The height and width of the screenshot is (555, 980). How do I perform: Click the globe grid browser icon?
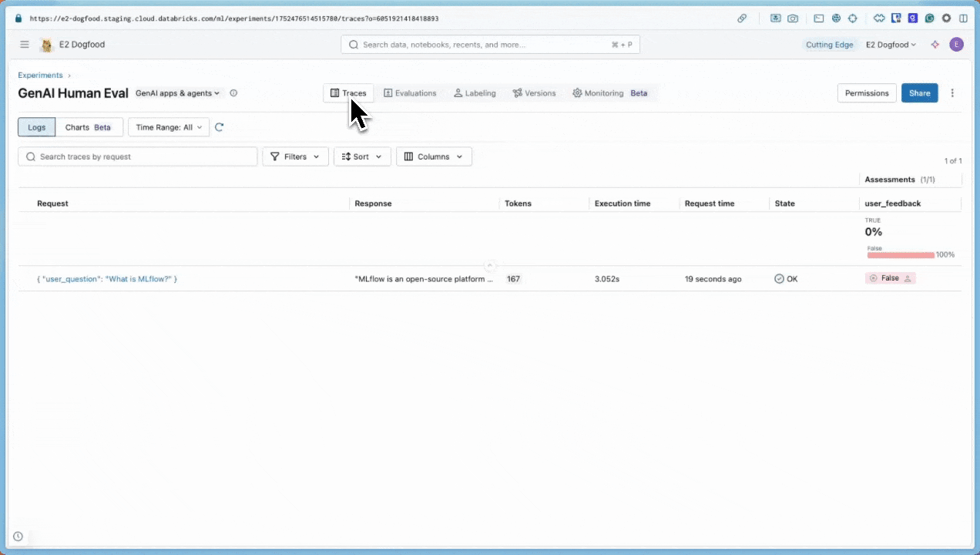(x=836, y=18)
